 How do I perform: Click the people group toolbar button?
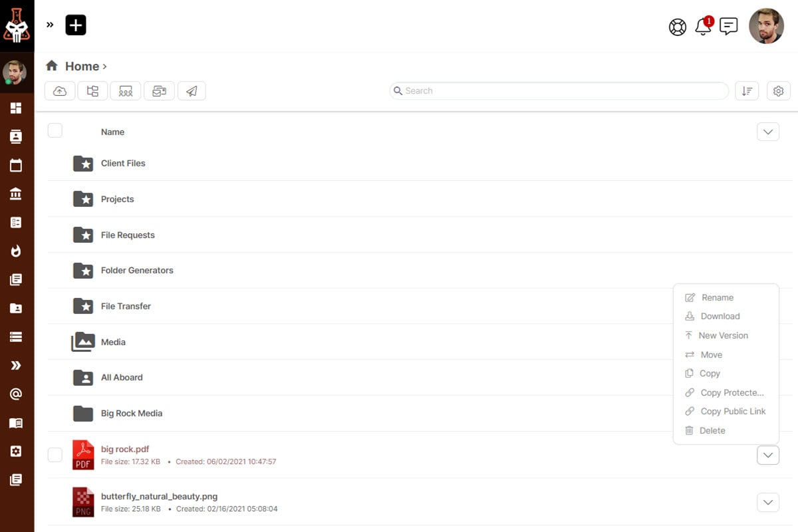click(x=126, y=91)
